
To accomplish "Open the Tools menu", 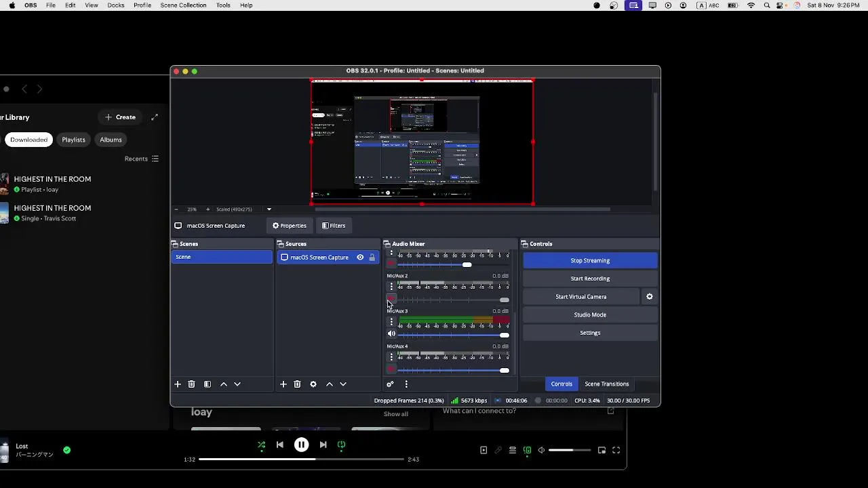I will tap(223, 5).
